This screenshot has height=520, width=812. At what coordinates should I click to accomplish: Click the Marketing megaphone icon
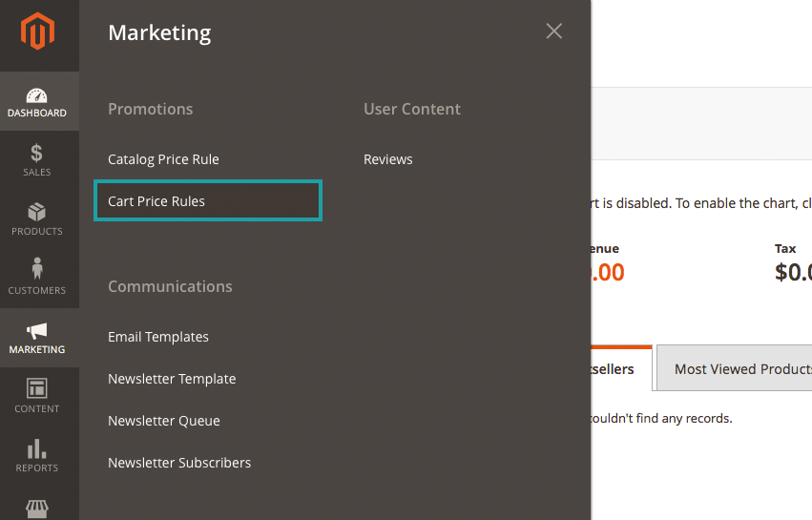click(37, 331)
